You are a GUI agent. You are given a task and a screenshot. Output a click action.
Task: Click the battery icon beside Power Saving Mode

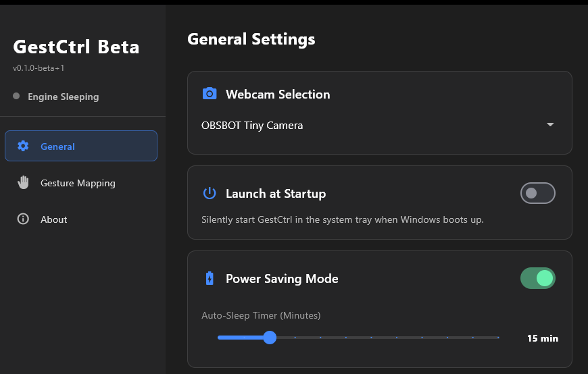(210, 278)
